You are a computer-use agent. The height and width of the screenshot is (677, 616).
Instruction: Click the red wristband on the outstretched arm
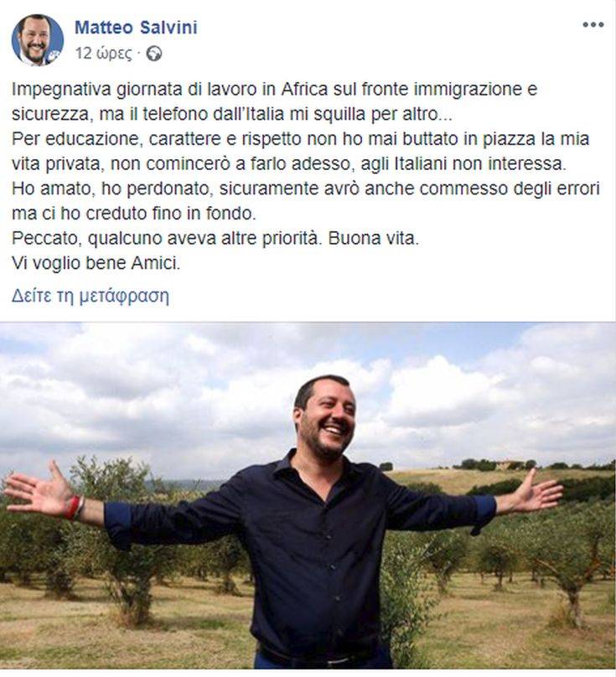tap(73, 508)
